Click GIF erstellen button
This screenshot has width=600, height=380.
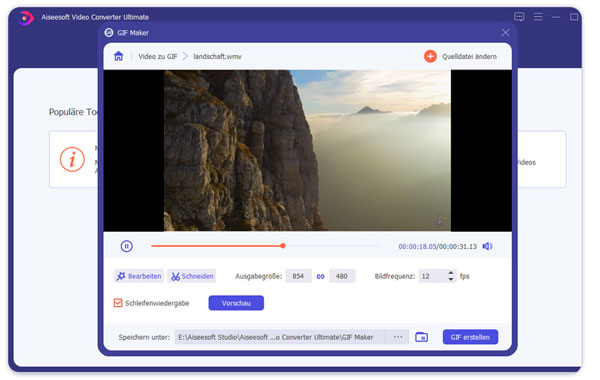click(470, 337)
